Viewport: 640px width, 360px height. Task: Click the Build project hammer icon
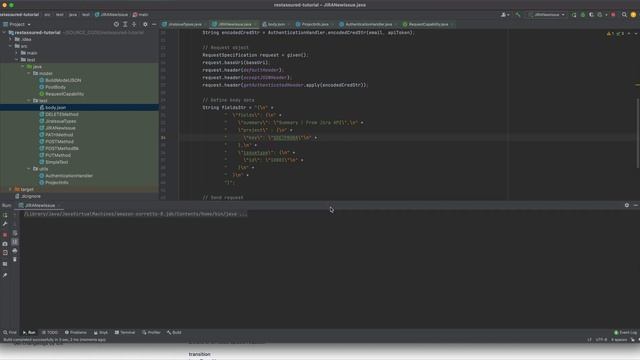click(x=518, y=15)
